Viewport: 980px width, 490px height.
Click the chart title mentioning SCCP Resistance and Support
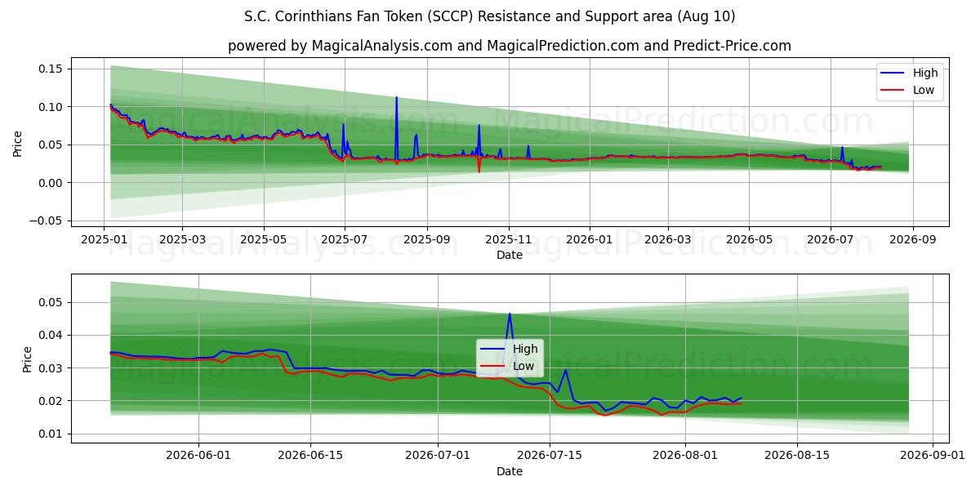490,16
